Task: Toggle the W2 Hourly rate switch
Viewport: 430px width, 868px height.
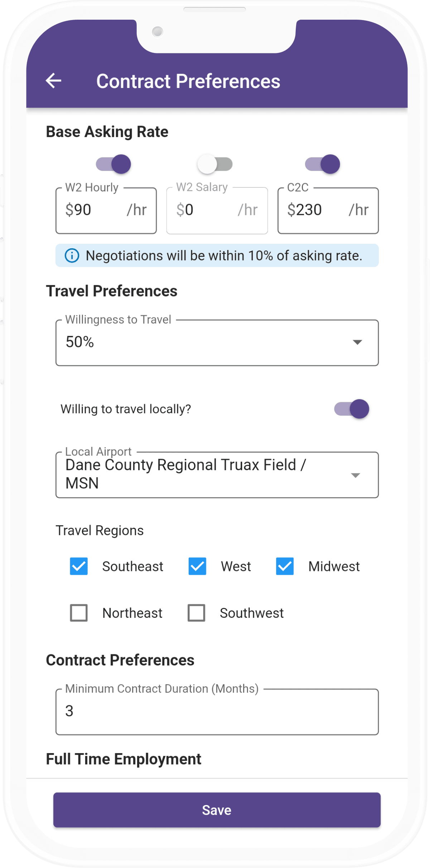Action: 113,164
